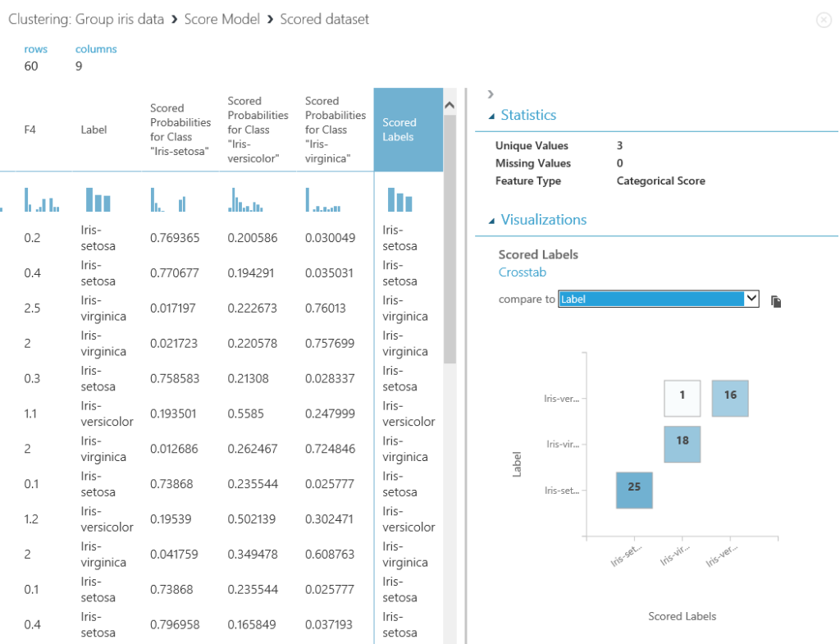Switch to the 'columns' view
The width and height of the screenshot is (840, 644).
click(96, 49)
